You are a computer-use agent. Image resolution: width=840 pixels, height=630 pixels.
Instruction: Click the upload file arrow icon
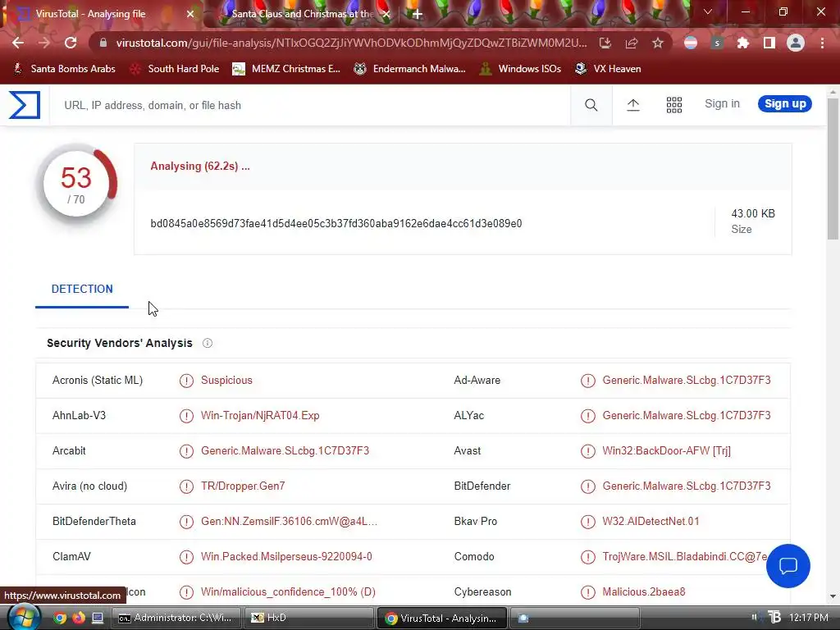tap(632, 105)
